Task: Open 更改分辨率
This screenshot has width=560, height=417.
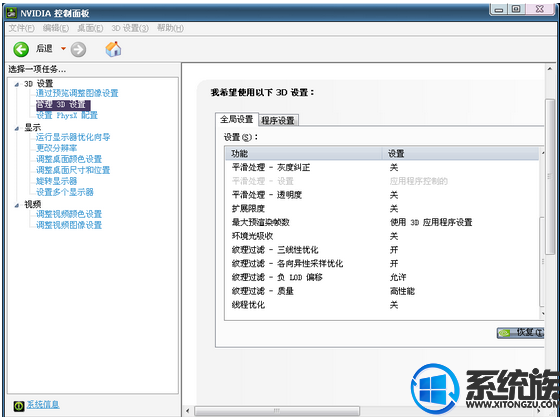Action: tap(56, 148)
